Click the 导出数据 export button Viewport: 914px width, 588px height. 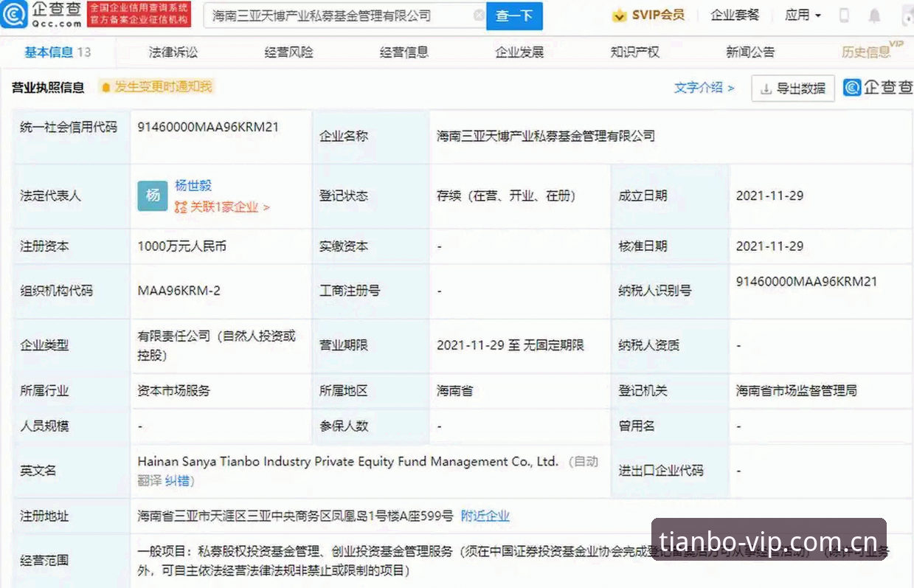[x=793, y=89]
